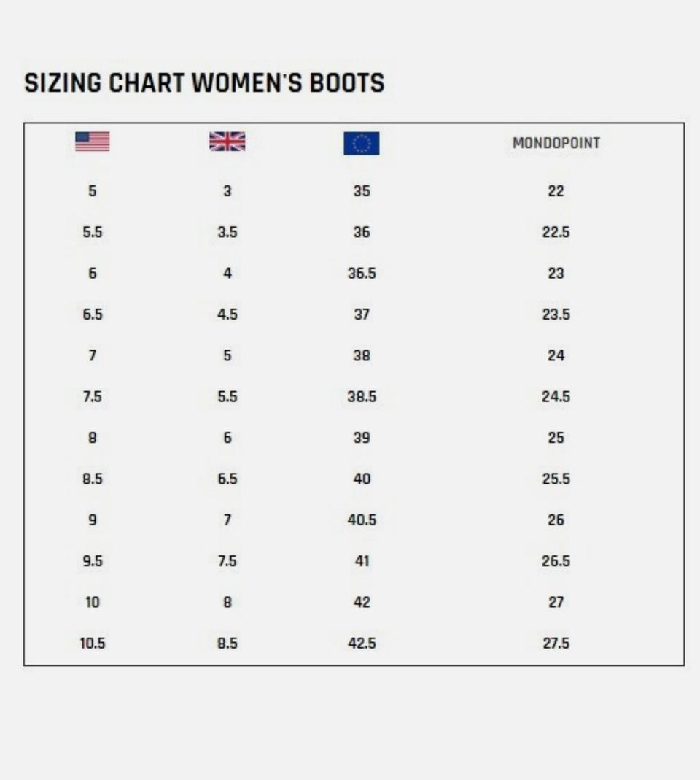Click EU size 38.5 cell
The image size is (700, 780).
[x=362, y=396]
